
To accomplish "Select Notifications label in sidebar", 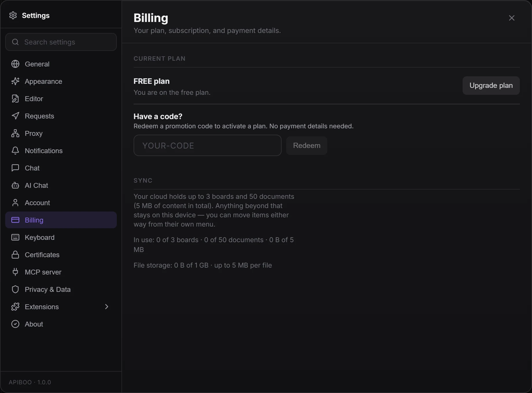I will click(x=44, y=151).
